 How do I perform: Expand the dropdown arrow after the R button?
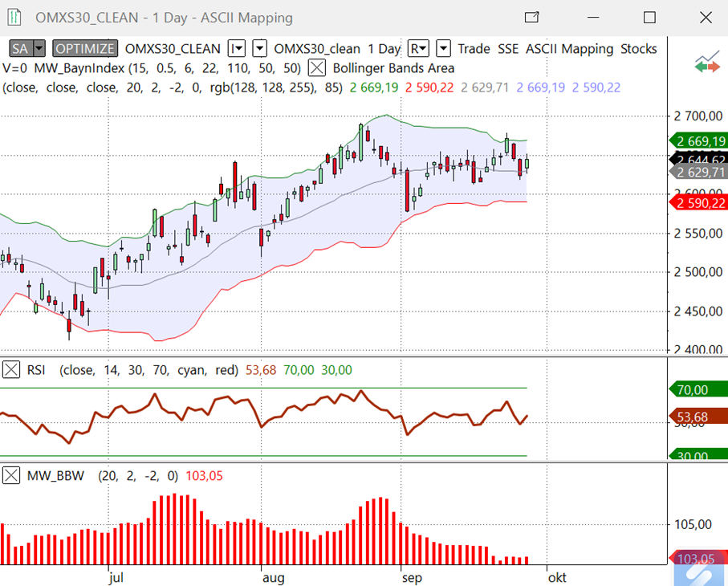click(443, 49)
